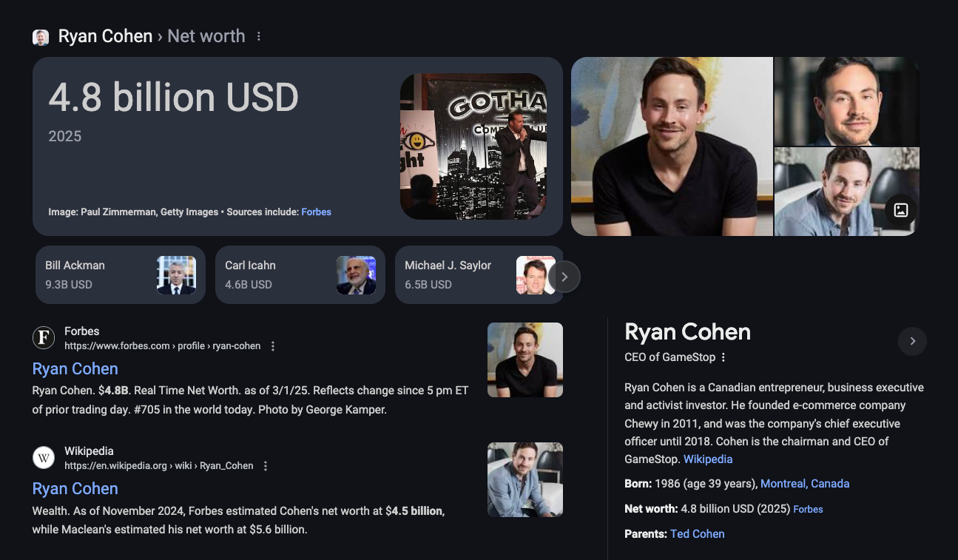Click the Wikipedia favicon icon

pyautogui.click(x=44, y=458)
